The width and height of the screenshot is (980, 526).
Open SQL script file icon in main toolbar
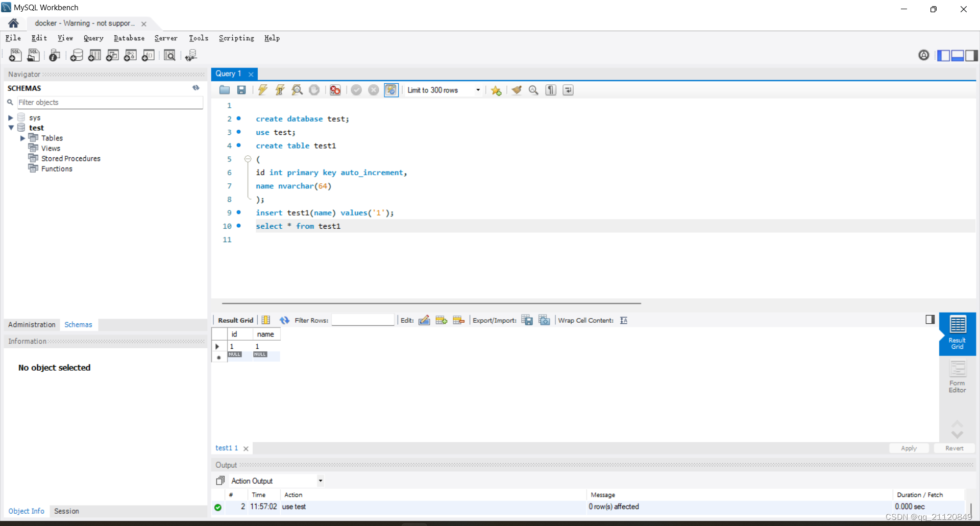(34, 55)
